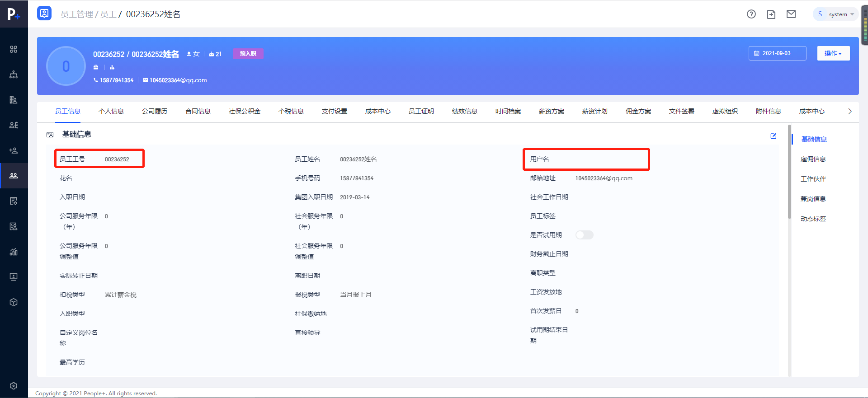Go to 员工管理 breadcrumb link
This screenshot has width=868, height=398.
coord(76,14)
